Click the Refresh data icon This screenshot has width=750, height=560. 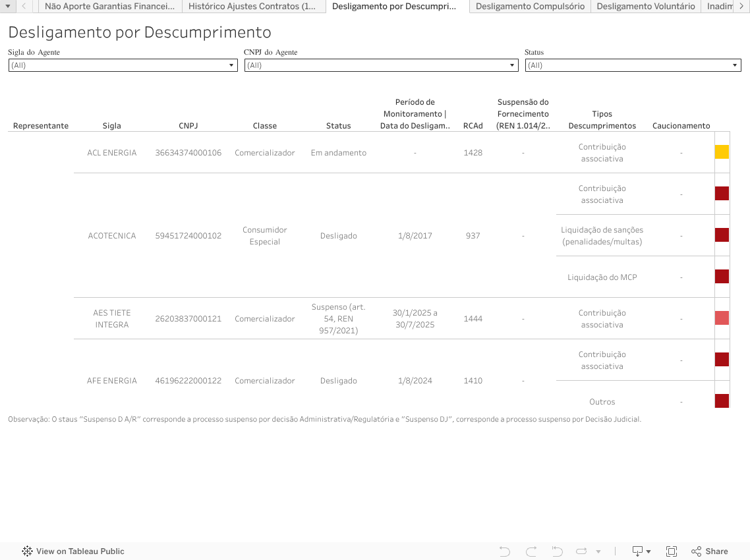coord(581,551)
